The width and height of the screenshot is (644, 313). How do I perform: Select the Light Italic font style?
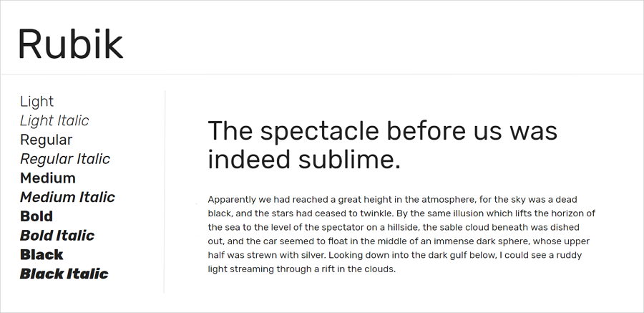(54, 120)
